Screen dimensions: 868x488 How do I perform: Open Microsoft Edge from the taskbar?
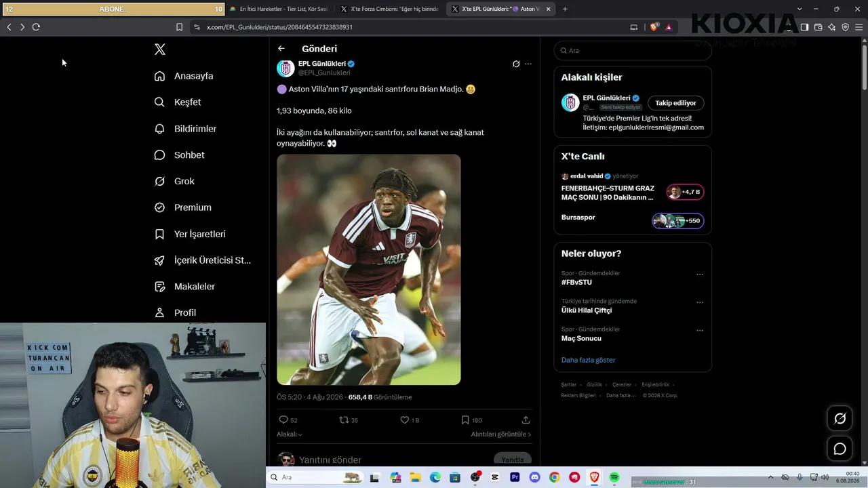click(435, 477)
